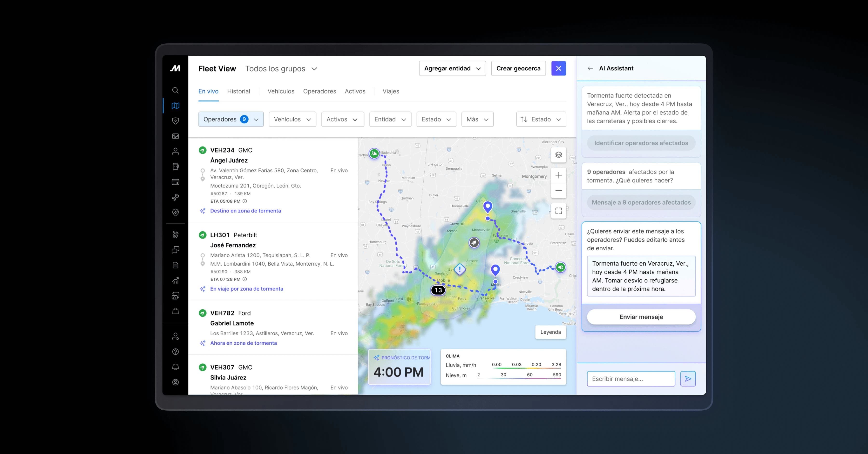This screenshot has height=454, width=868.
Task: Click the Escribir mensaje input field
Action: coord(631,379)
